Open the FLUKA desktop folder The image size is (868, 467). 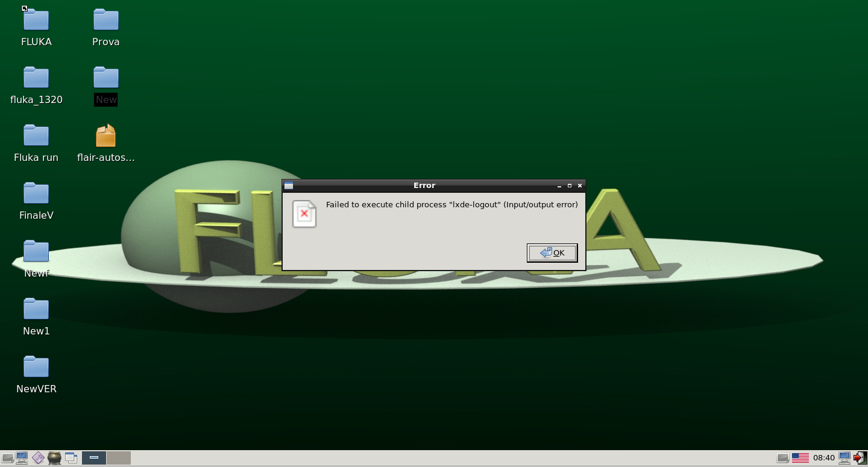(x=36, y=20)
